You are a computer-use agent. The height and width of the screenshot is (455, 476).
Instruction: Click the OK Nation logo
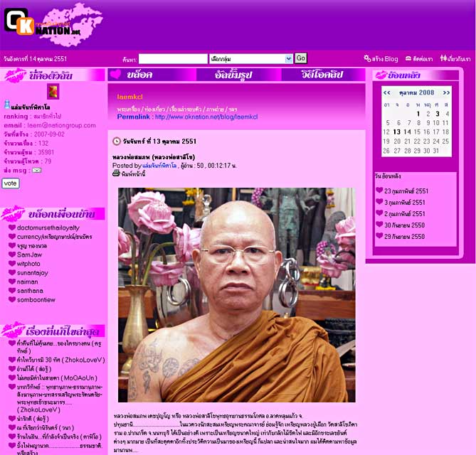tap(43, 22)
